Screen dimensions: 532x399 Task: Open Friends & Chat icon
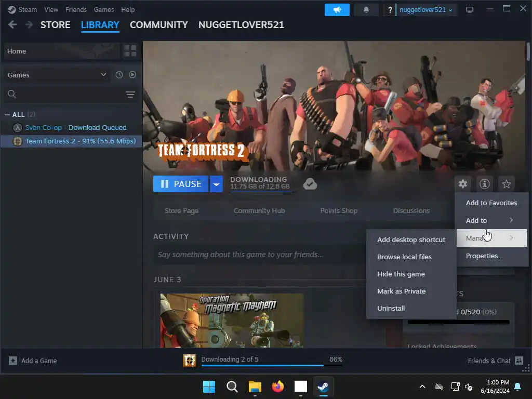(519, 361)
